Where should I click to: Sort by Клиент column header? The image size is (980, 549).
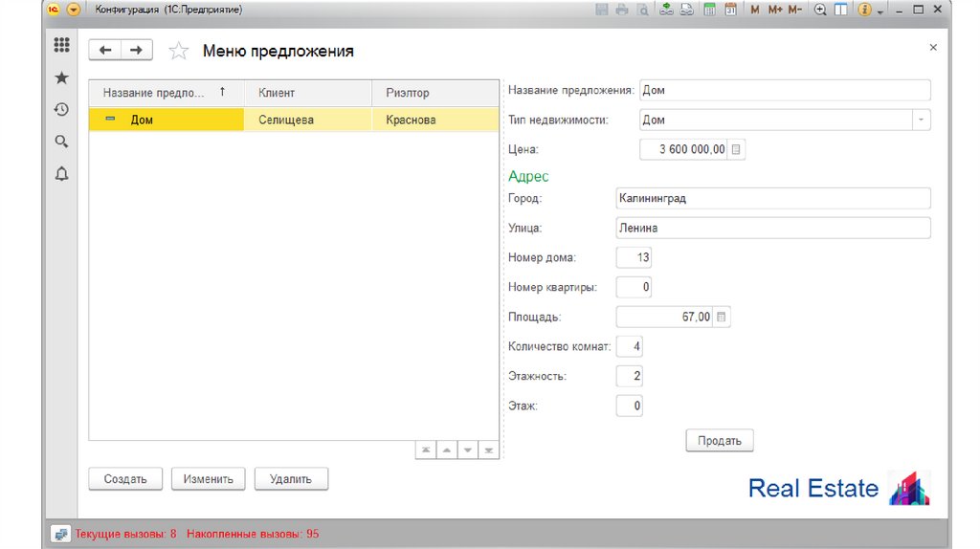(x=308, y=93)
